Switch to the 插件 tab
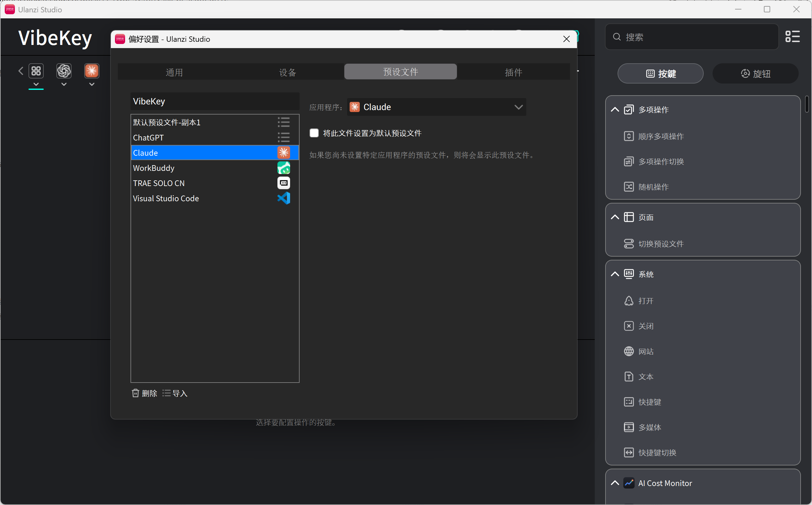The width and height of the screenshot is (812, 505). coord(513,72)
